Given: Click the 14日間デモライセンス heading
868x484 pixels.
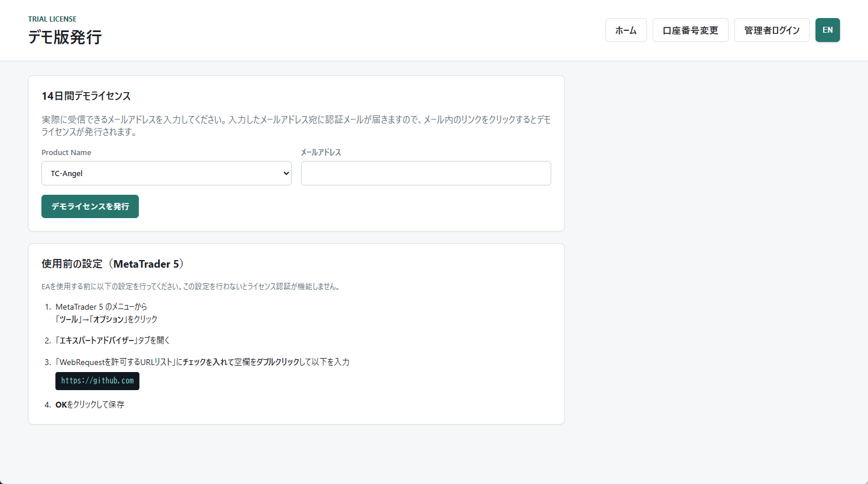Looking at the screenshot, I should [x=86, y=96].
